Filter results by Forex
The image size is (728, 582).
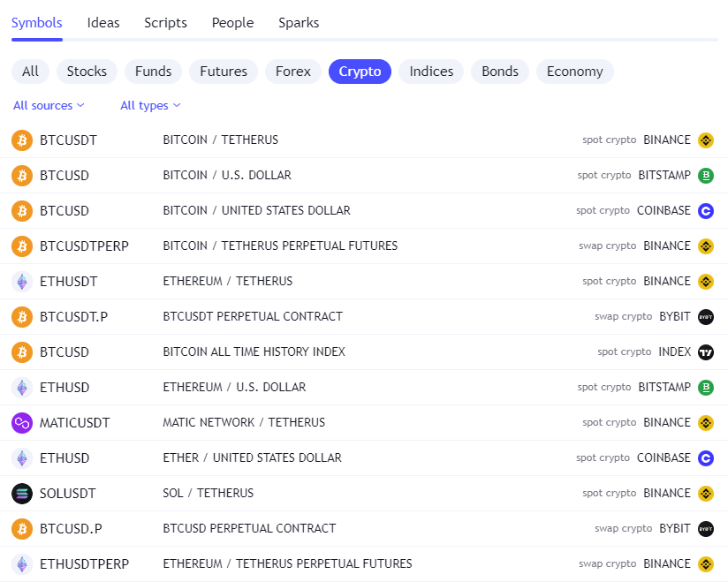point(293,72)
